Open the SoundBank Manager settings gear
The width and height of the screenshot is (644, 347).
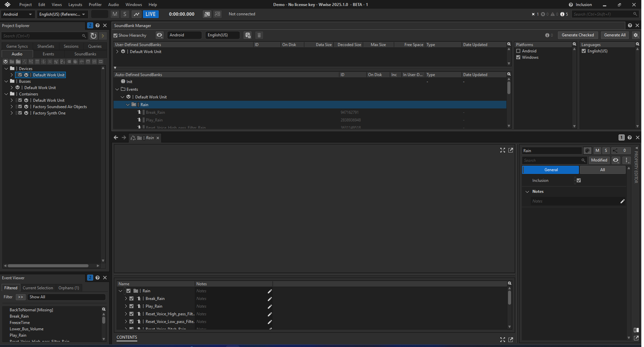pos(636,35)
